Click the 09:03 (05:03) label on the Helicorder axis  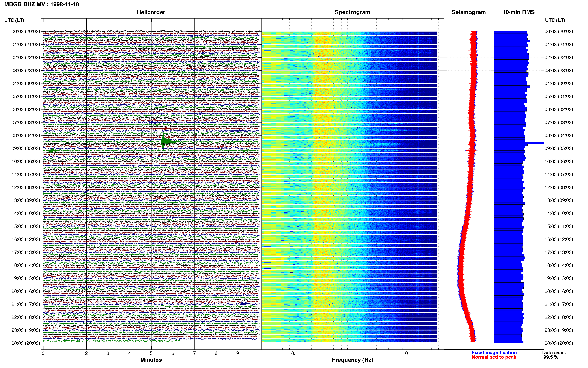pos(26,148)
